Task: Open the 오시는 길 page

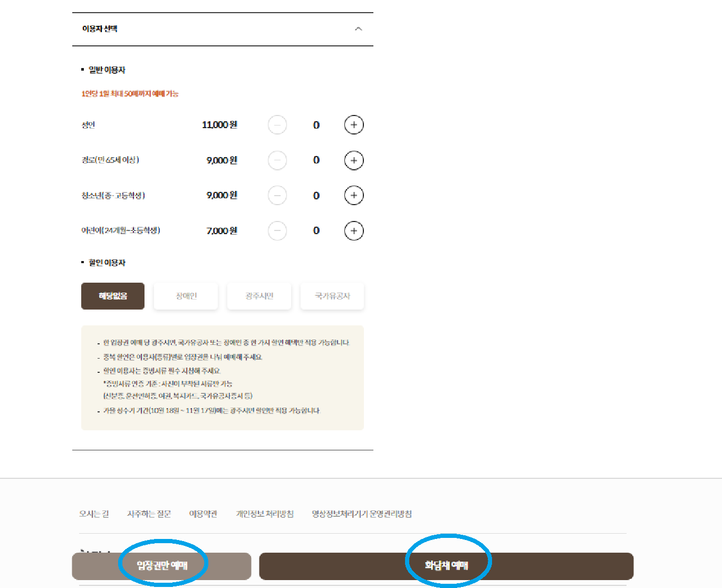Action: (94, 514)
